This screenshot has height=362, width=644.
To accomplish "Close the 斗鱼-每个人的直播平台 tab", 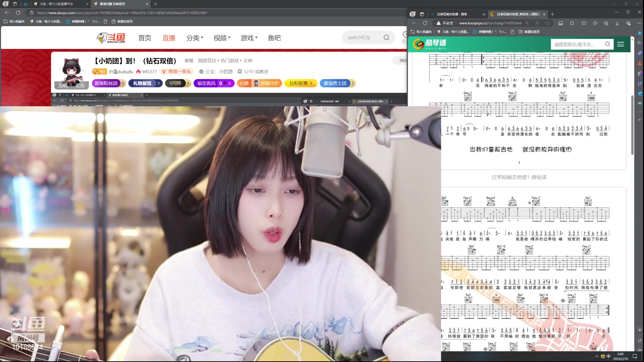I will coord(87,4).
